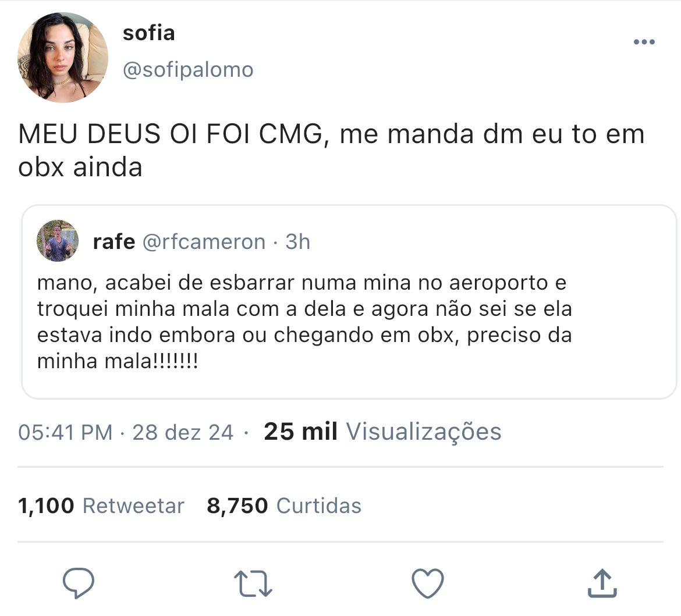Click the rafe display name
Screen dimensions: 681x616
pos(114,242)
